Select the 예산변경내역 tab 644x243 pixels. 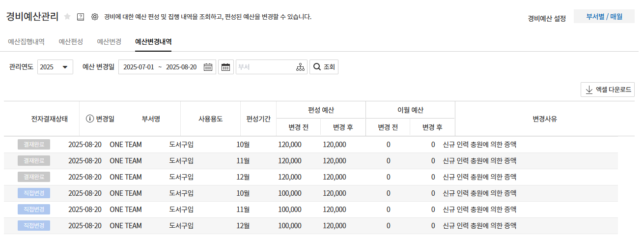pos(153,42)
